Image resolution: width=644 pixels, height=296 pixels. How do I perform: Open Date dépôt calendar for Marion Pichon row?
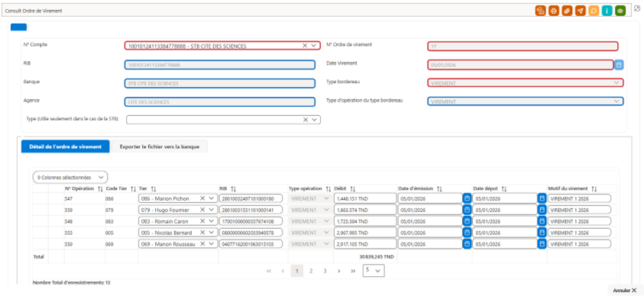tap(542, 198)
